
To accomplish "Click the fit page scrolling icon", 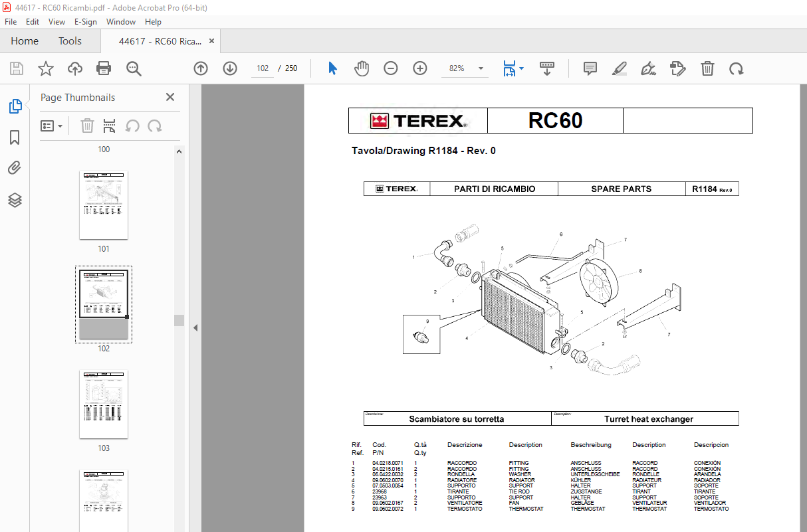I will (509, 68).
